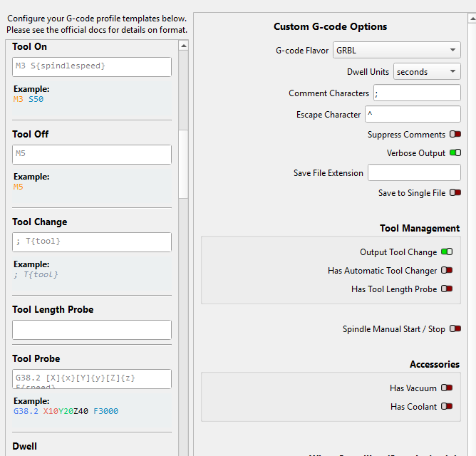Click the Tool Probe G38.2 template field
Viewport: 476px width, 456px height.
coord(92,379)
